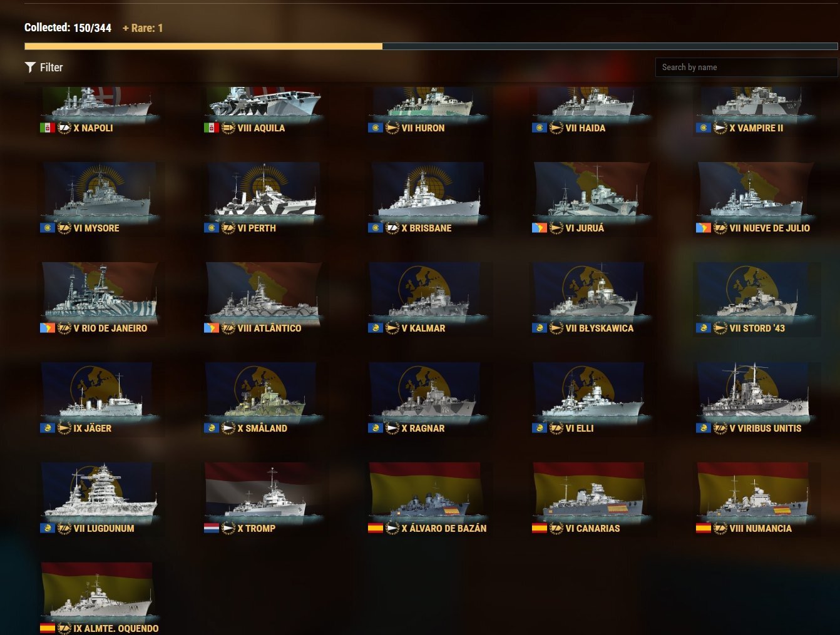Viewport: 840px width, 635px height.
Task: Click the collection progress bar
Action: click(431, 46)
